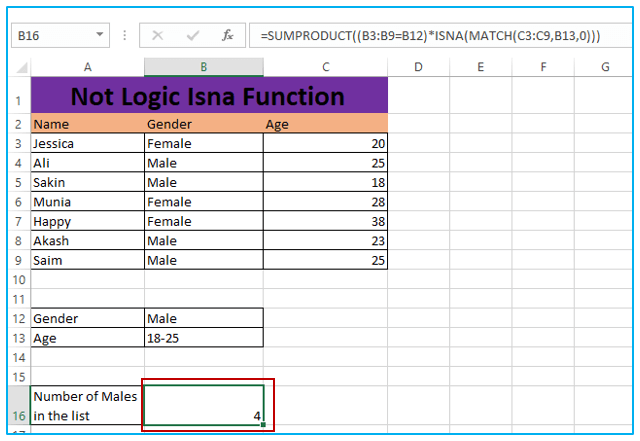The height and width of the screenshot is (441, 640).
Task: Select the 'Jessica' cell
Action: [87, 143]
